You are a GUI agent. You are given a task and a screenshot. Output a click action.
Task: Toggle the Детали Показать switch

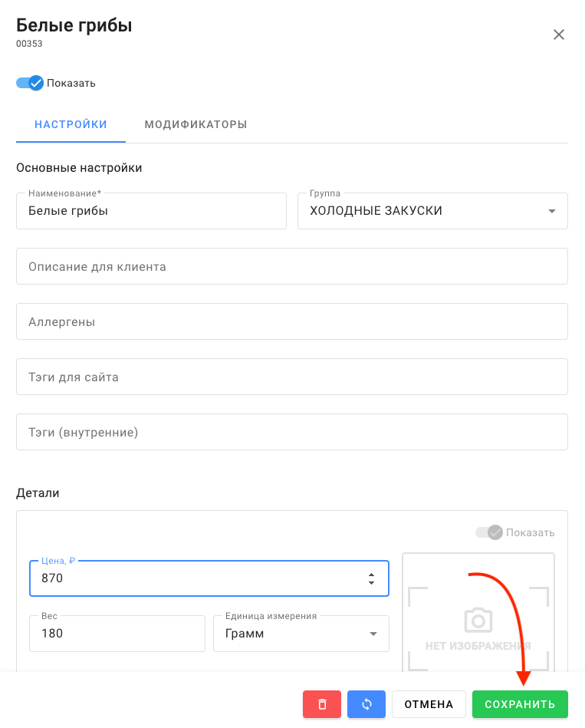click(x=488, y=532)
